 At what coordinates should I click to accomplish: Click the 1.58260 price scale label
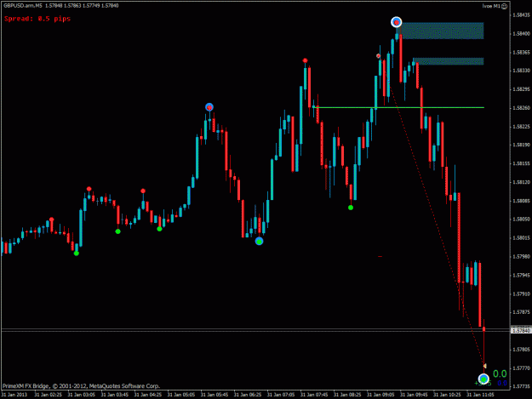tap(521, 108)
